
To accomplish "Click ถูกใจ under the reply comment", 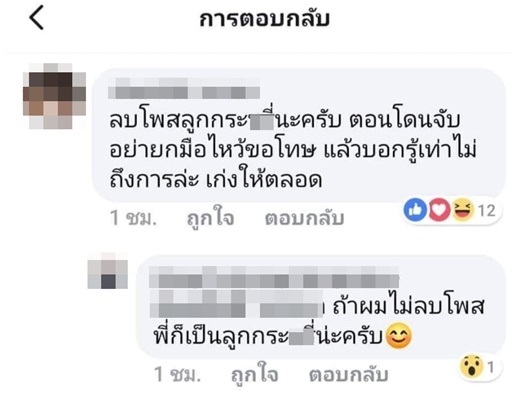I will tap(255, 375).
